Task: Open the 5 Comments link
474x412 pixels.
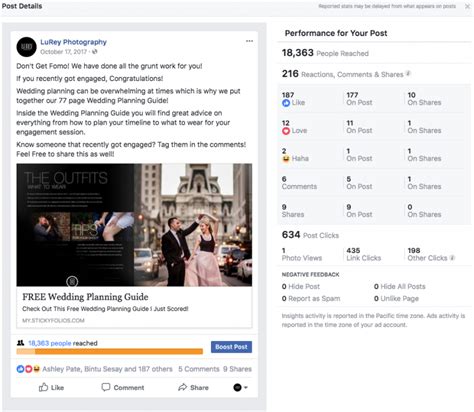Action: coord(199,369)
